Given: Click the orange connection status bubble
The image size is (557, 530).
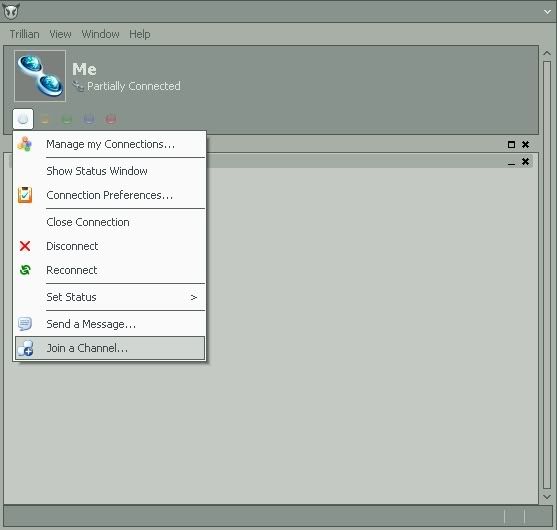Looking at the screenshot, I should tap(45, 119).
